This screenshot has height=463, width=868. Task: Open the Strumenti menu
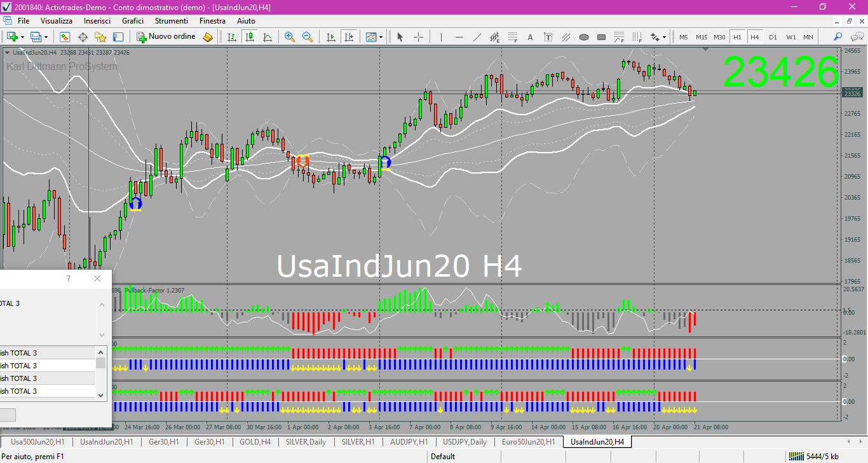point(172,21)
